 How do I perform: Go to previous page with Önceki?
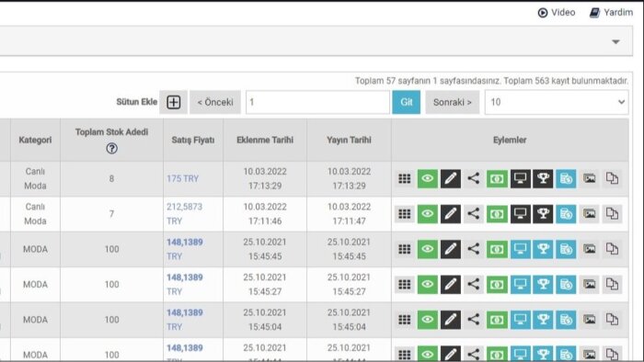point(215,102)
